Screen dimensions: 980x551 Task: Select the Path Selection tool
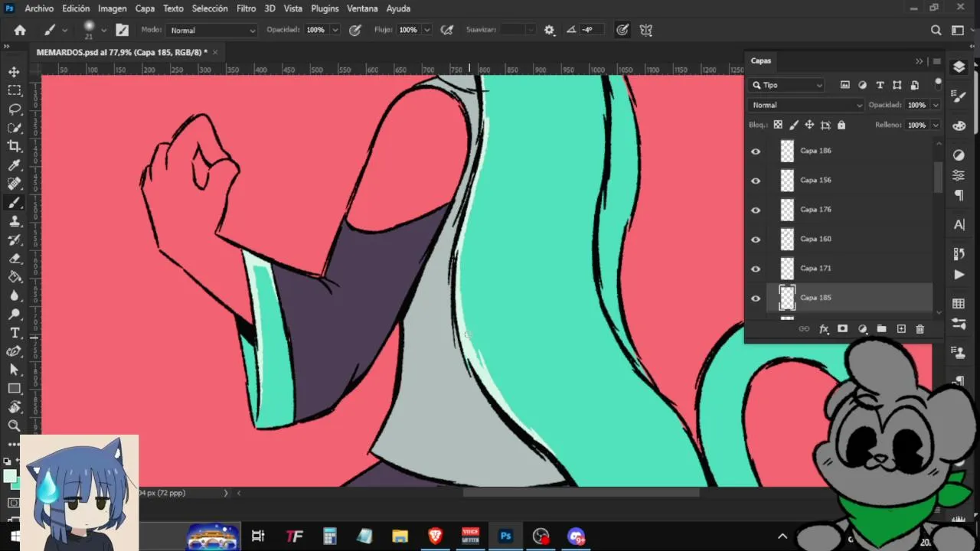[14, 370]
